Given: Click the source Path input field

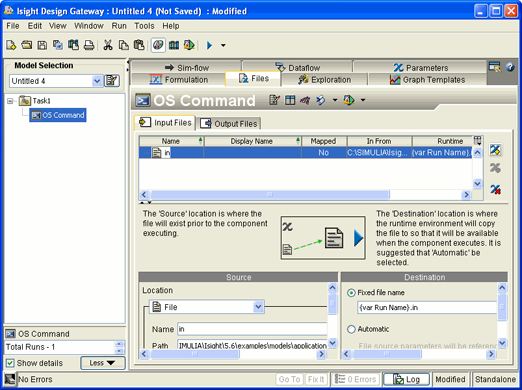Looking at the screenshot, I should click(252, 346).
